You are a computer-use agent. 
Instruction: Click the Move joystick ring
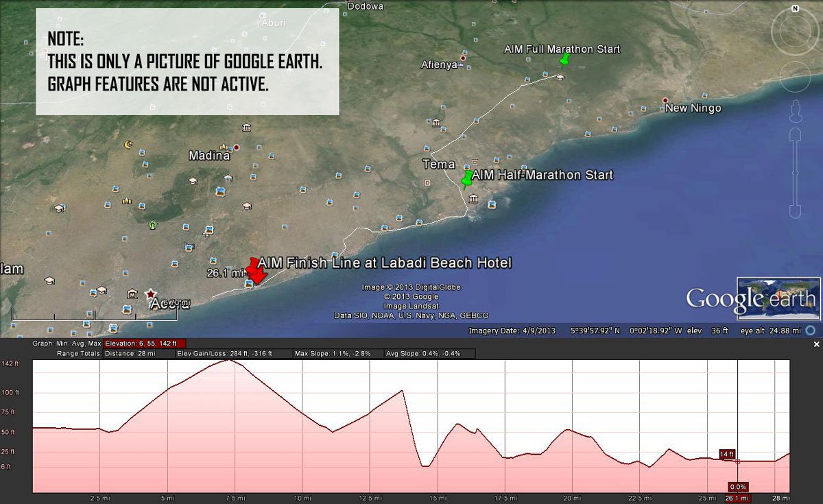(795, 75)
